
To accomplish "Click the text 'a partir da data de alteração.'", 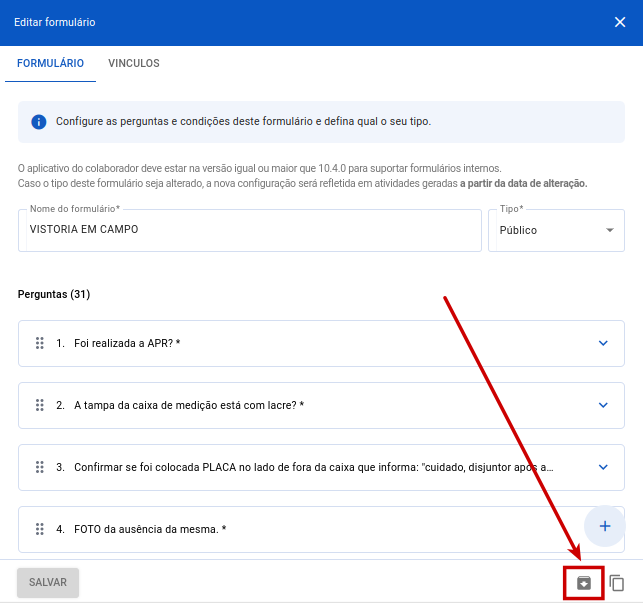I will coord(523,183).
